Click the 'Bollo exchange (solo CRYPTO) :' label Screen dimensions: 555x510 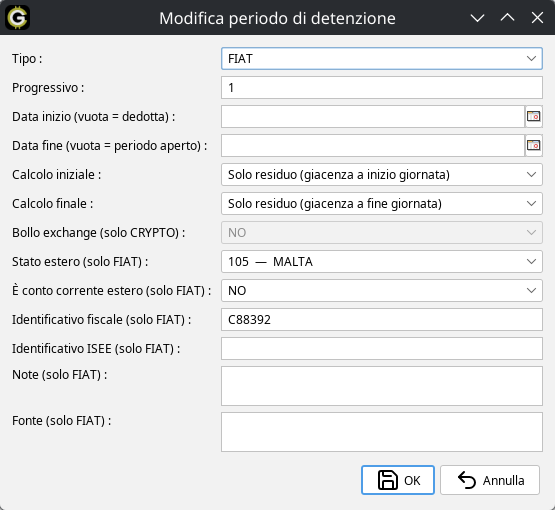pyautogui.click(x=98, y=233)
